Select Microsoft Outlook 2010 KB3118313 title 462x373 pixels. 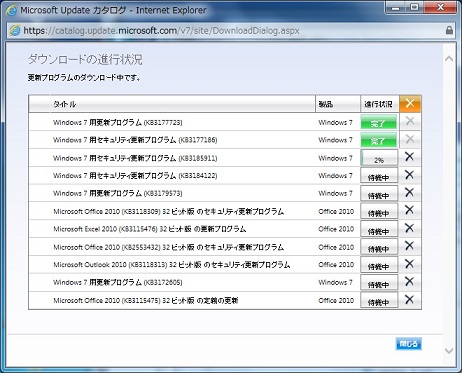[x=172, y=265]
